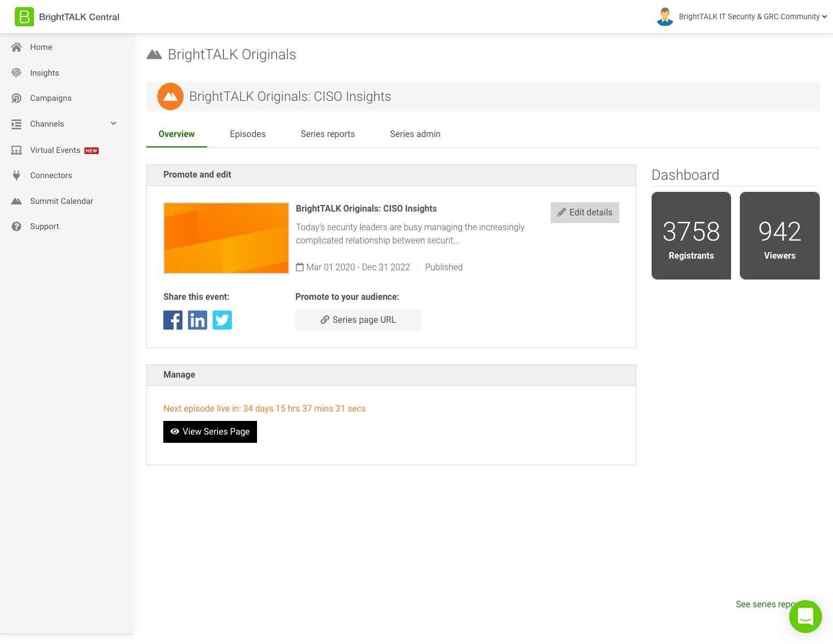Open Connectors from the sidebar

(51, 175)
